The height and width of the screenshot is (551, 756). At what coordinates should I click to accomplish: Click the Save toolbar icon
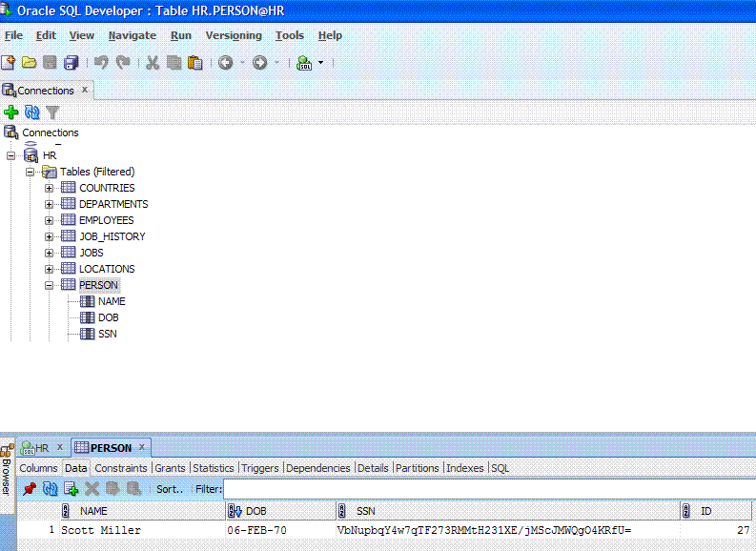click(50, 63)
